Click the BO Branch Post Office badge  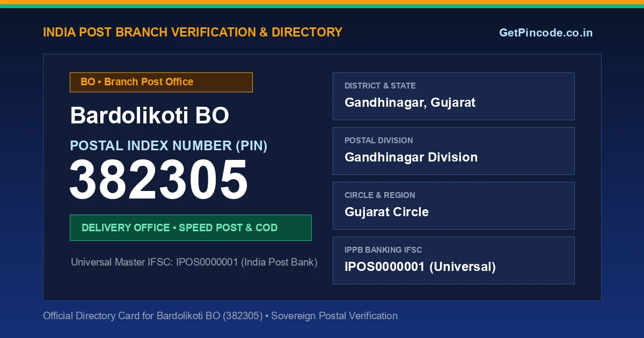click(x=161, y=82)
